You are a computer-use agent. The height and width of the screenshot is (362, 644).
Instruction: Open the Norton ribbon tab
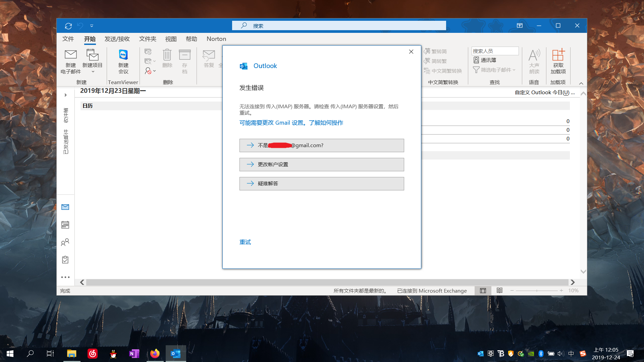click(x=216, y=39)
